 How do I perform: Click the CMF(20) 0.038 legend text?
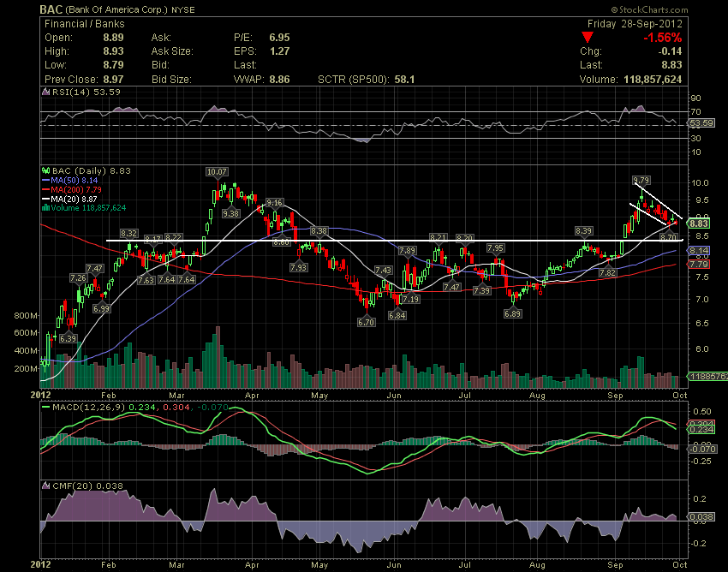point(87,486)
